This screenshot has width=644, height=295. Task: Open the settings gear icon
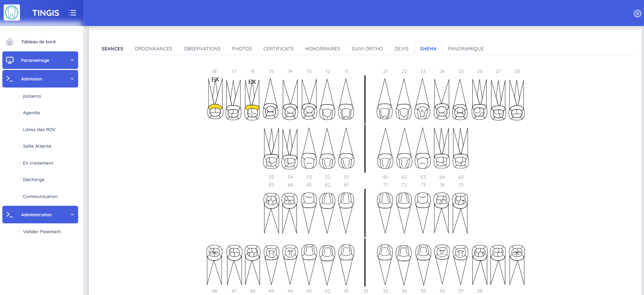pyautogui.click(x=637, y=14)
